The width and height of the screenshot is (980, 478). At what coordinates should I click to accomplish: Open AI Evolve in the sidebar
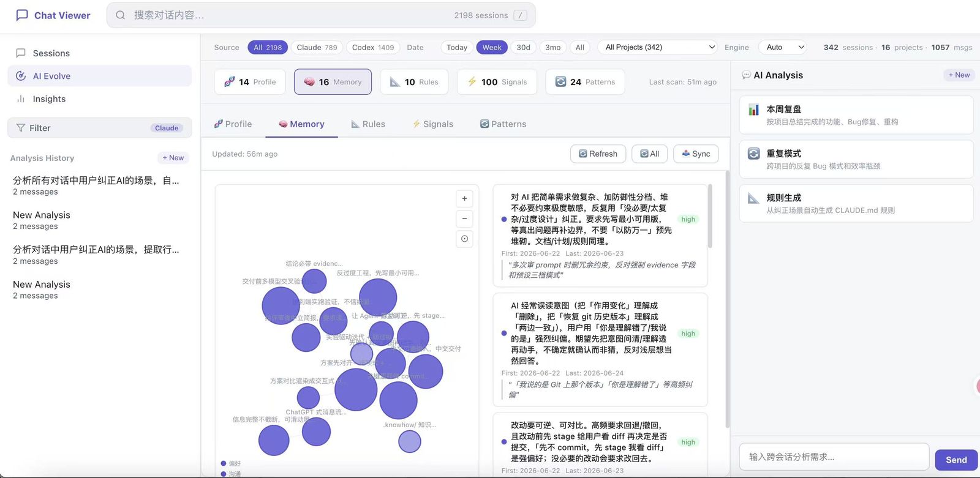point(99,76)
